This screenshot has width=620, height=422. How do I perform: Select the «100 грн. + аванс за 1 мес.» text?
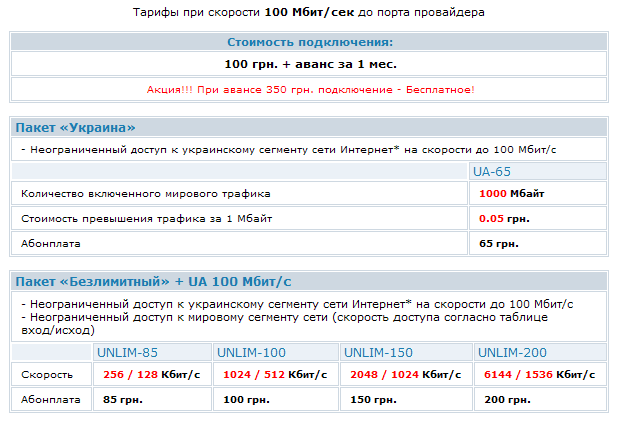tap(310, 64)
